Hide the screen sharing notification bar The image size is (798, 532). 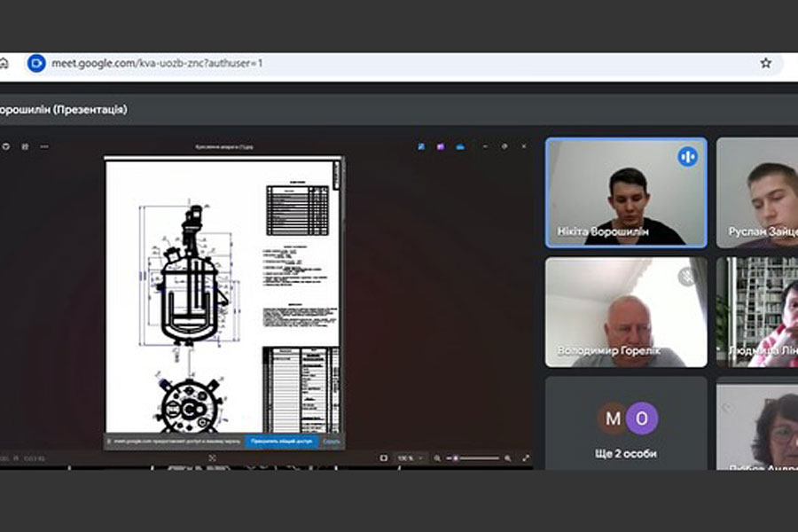coord(332,442)
